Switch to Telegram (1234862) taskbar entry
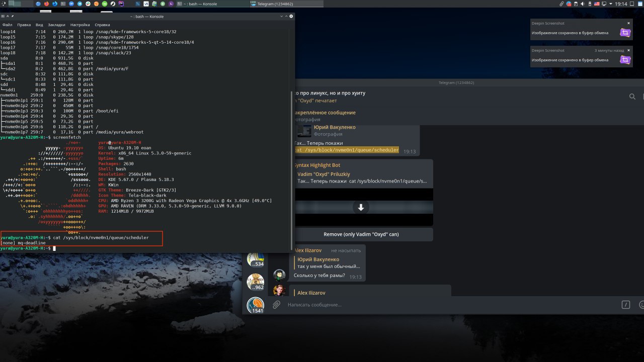This screenshot has width=644, height=362. (286, 4)
